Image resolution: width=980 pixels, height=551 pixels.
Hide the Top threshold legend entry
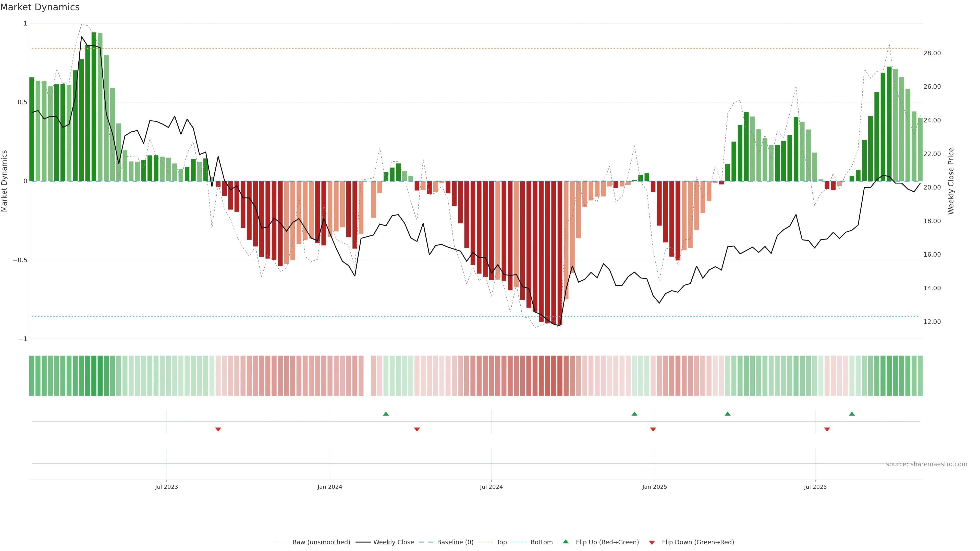tap(501, 542)
